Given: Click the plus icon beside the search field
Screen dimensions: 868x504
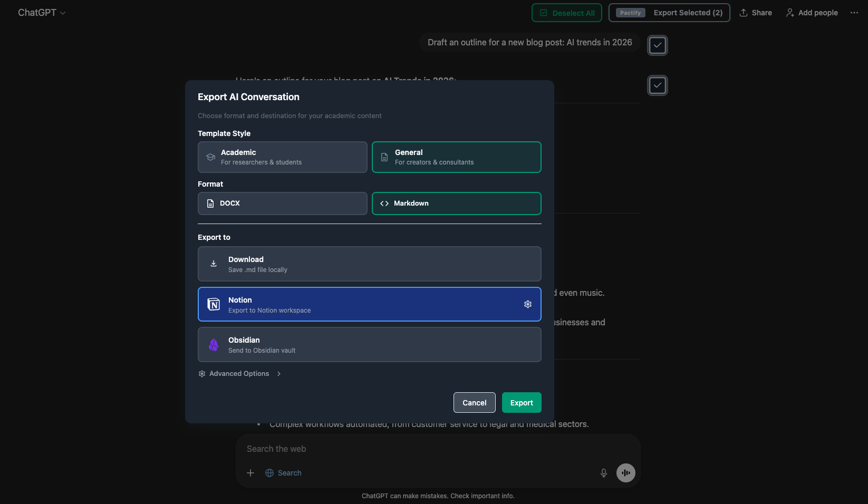Looking at the screenshot, I should [x=250, y=473].
